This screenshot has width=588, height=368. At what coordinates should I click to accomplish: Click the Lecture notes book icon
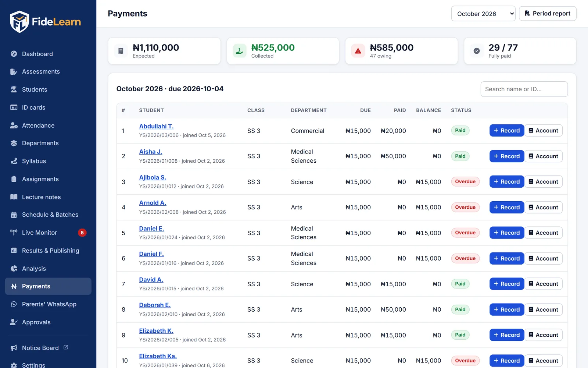coord(14,197)
